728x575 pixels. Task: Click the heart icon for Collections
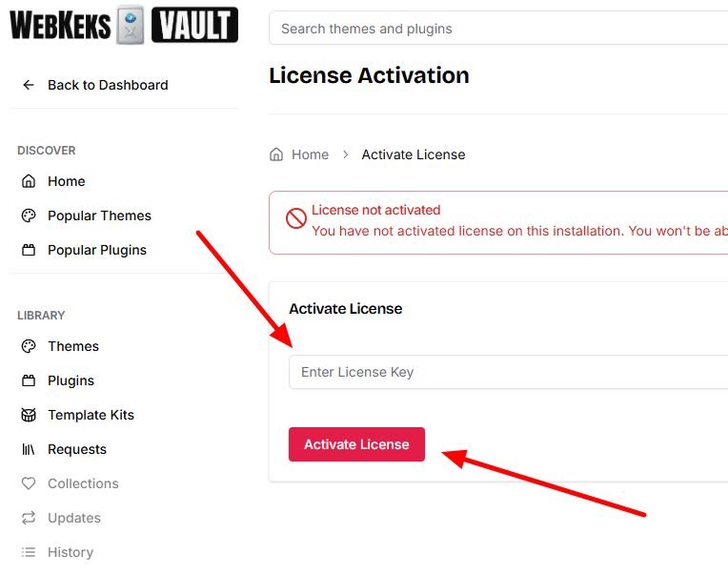click(29, 483)
